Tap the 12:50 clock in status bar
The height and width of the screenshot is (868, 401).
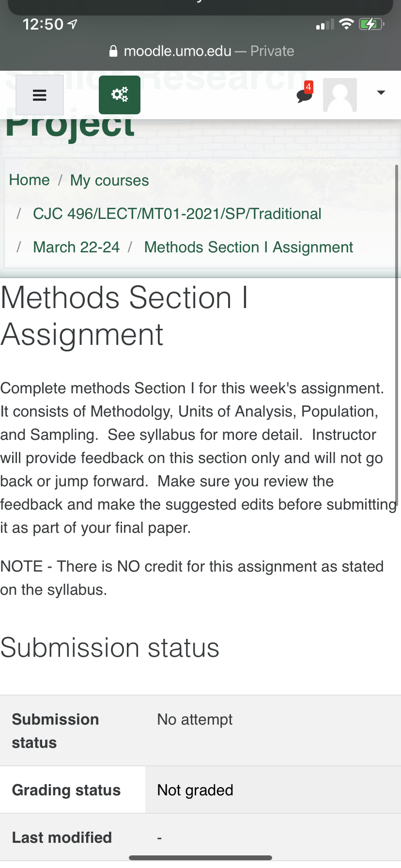click(43, 24)
